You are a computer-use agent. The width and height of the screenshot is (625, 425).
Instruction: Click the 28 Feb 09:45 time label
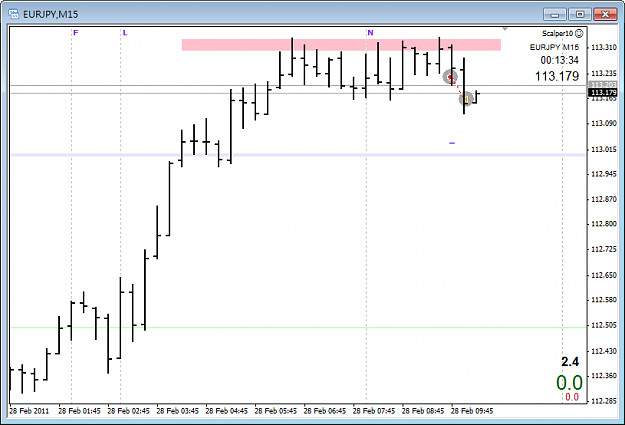(x=472, y=411)
